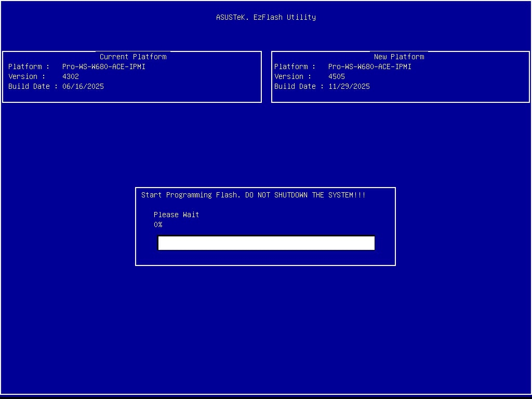Select the new build date 11/29/2025
This screenshot has height=399, width=532.
pos(349,86)
